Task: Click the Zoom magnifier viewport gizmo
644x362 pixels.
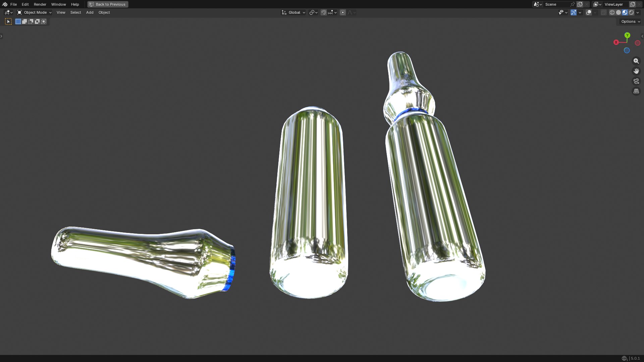Action: (x=636, y=61)
